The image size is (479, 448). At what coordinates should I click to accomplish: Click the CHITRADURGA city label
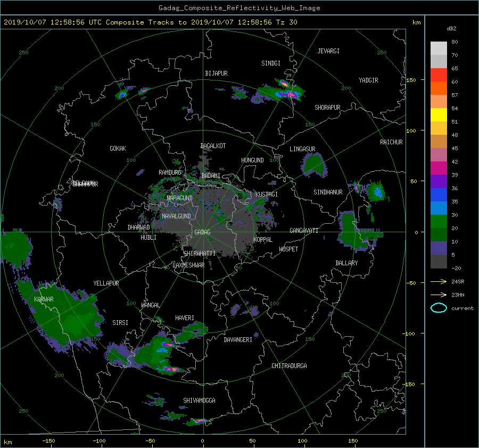tap(289, 366)
